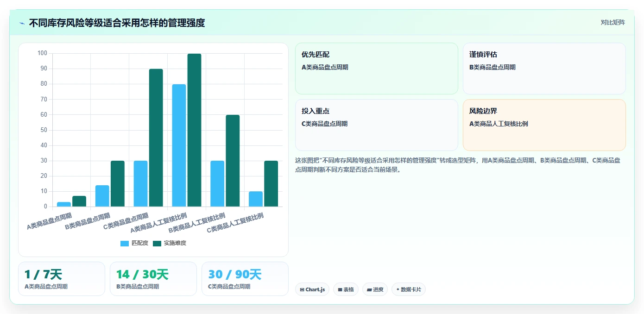This screenshot has height=314, width=644.
Task: Click the B类商品盘点周期 x-axis label
Action: [x=88, y=221]
